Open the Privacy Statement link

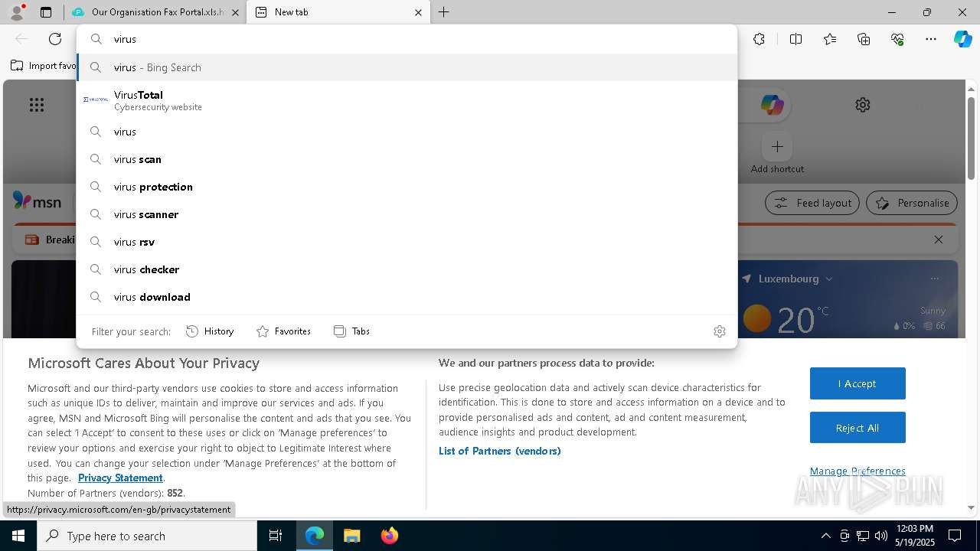pyautogui.click(x=120, y=478)
